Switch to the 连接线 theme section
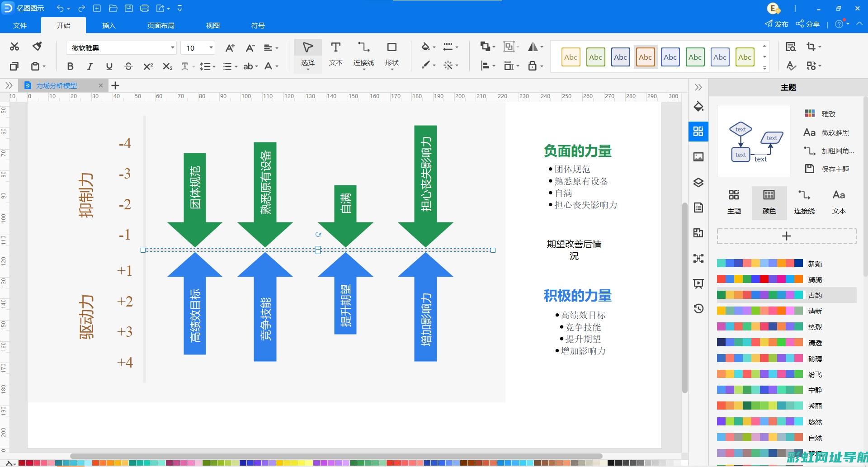The height and width of the screenshot is (467, 868). coord(804,202)
